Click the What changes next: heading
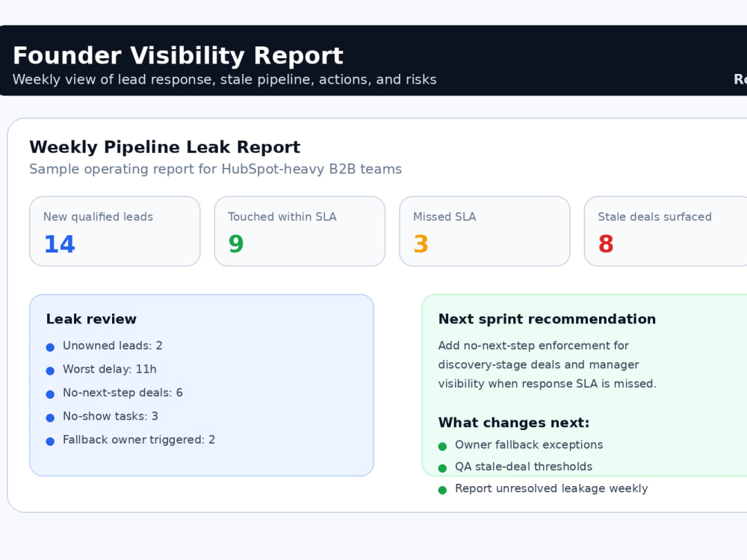747x560 pixels. pos(514,423)
